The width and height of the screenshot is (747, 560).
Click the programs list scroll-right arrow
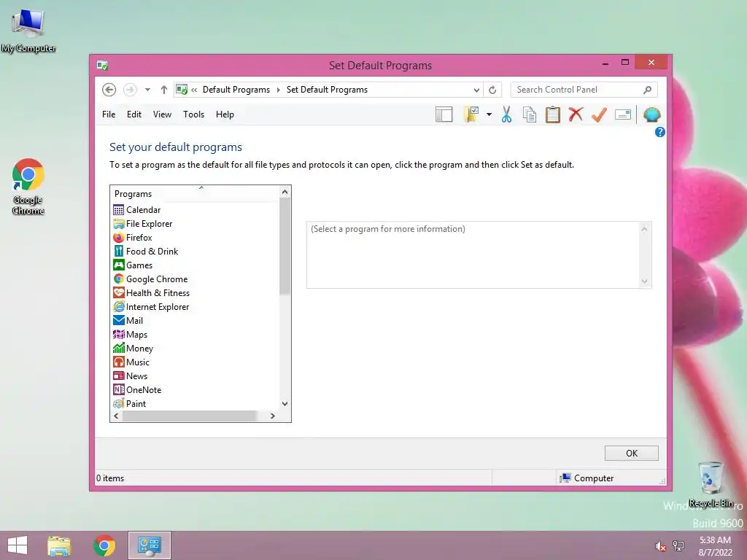[273, 416]
